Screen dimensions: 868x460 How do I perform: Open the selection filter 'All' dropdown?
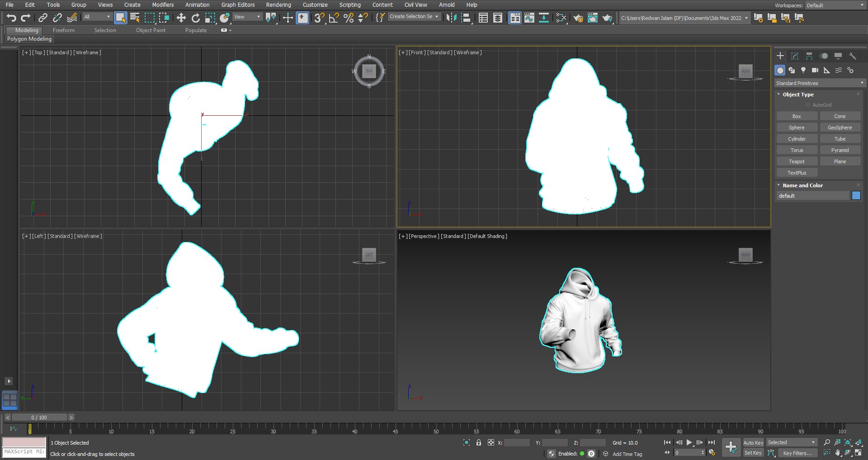point(97,17)
